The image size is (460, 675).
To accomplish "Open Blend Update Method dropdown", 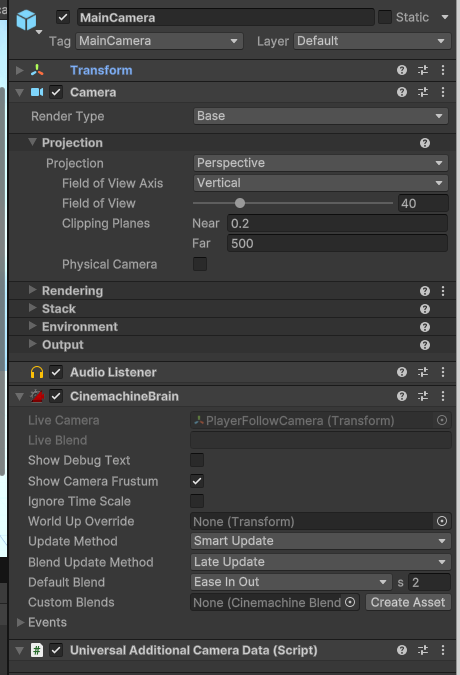I will coord(321,562).
